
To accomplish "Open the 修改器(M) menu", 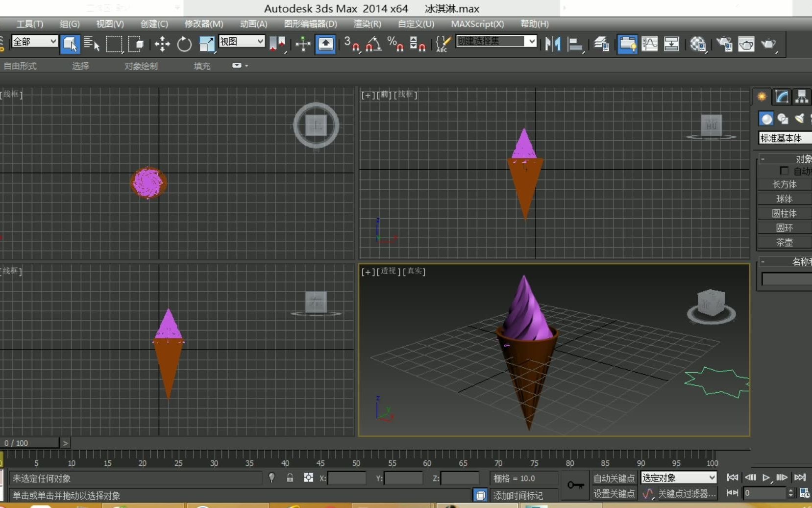I will click(204, 24).
